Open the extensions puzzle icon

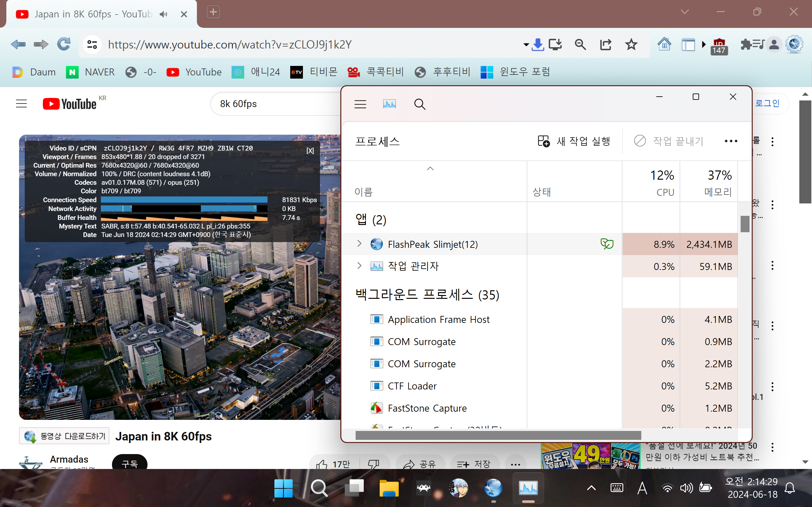point(746,44)
